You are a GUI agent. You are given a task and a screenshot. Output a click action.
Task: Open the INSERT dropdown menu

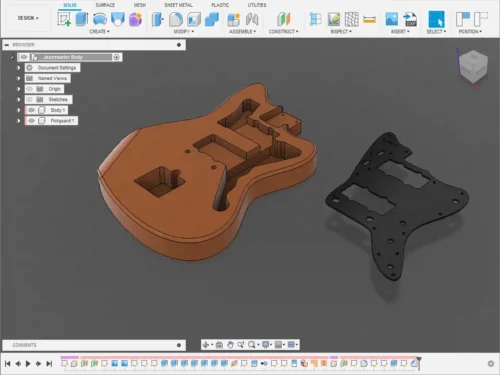400,31
